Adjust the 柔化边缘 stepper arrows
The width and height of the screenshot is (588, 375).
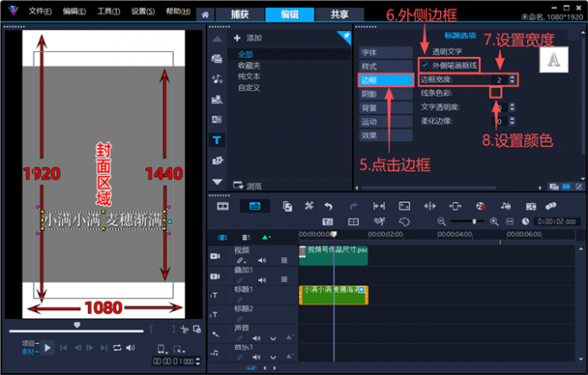click(512, 121)
